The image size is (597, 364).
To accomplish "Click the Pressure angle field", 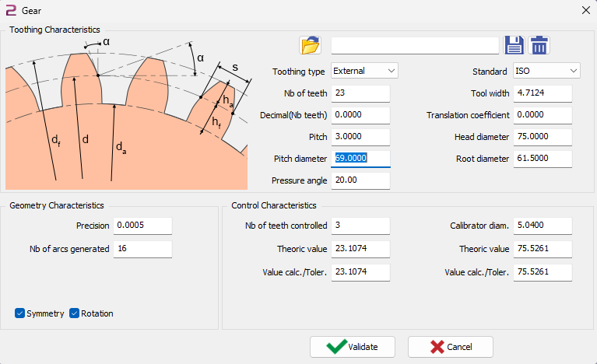I will coord(360,180).
